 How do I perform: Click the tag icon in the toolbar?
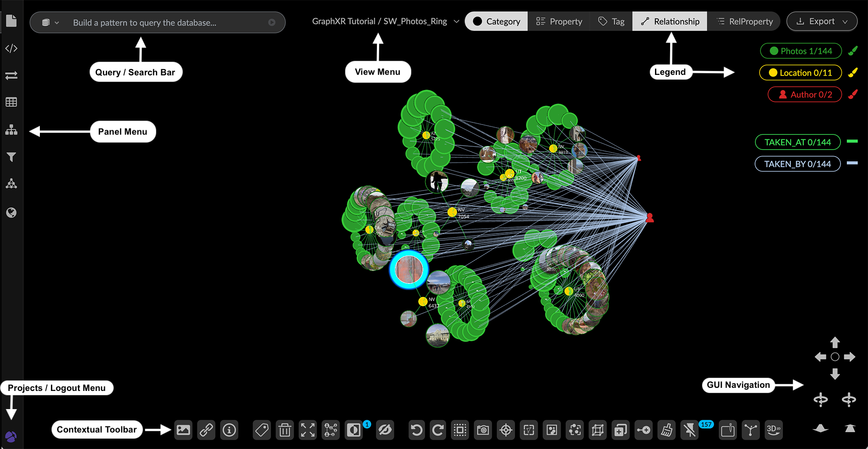[x=262, y=430]
